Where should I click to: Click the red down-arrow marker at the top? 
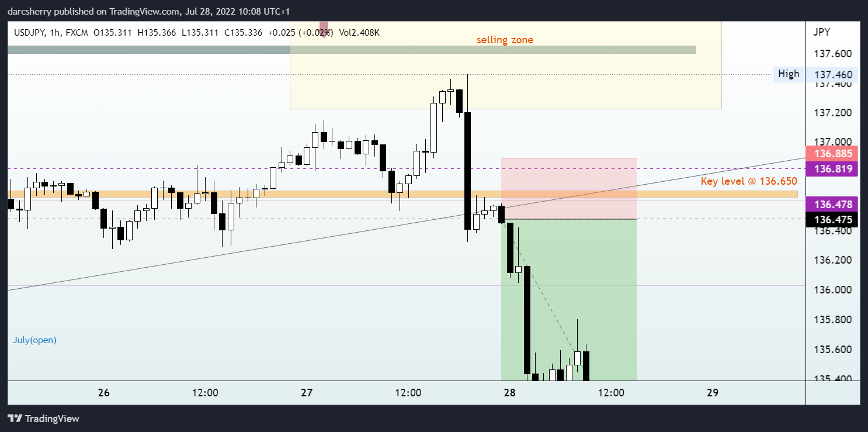point(324,29)
